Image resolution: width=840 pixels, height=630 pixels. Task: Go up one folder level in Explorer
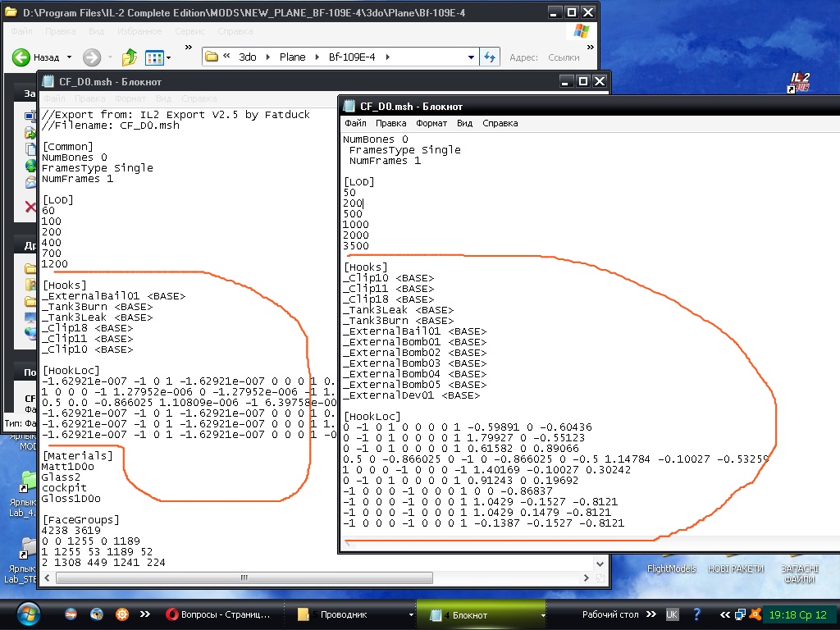(129, 57)
